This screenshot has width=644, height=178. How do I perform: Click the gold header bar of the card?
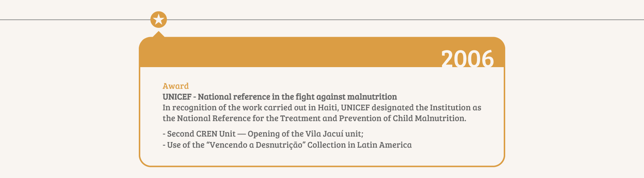point(322,52)
